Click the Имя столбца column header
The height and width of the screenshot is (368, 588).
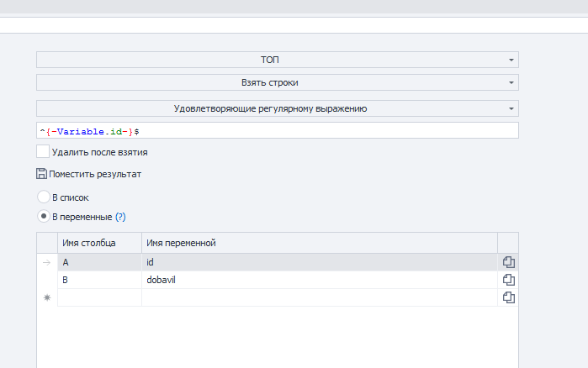(99, 243)
